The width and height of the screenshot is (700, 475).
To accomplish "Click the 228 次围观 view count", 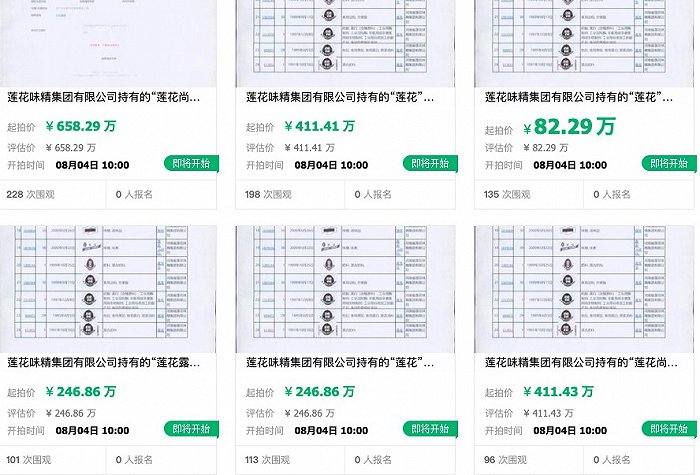I will tap(30, 195).
